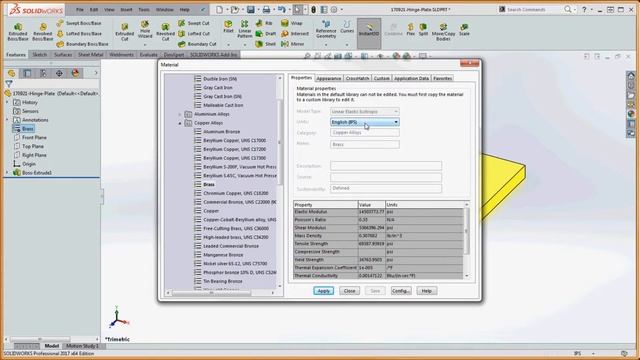Select the Boundary Cut tool
This screenshot has width=640, height=360.
197,44
